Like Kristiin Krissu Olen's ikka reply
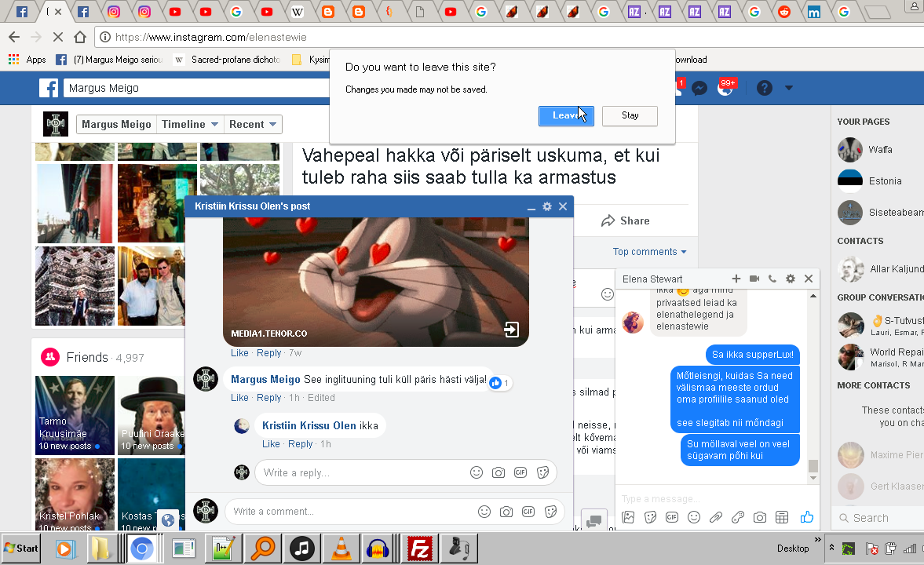Image resolution: width=924 pixels, height=565 pixels. click(271, 444)
